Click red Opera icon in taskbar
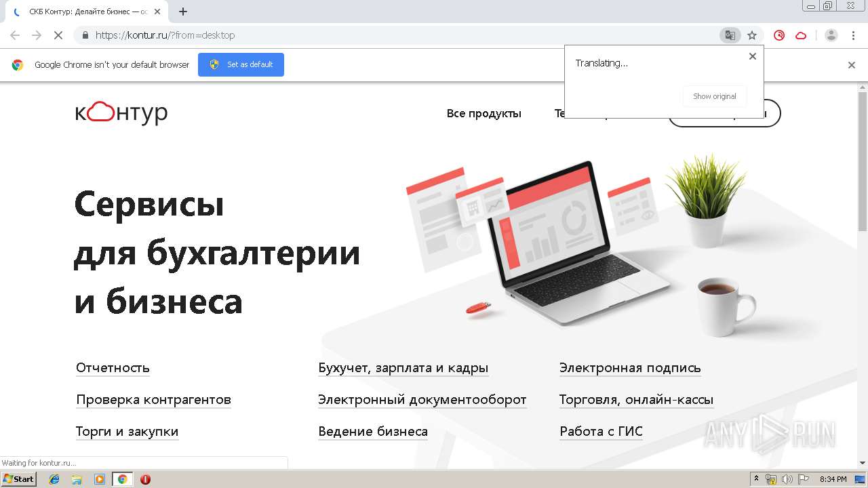This screenshot has height=488, width=868. [x=145, y=479]
